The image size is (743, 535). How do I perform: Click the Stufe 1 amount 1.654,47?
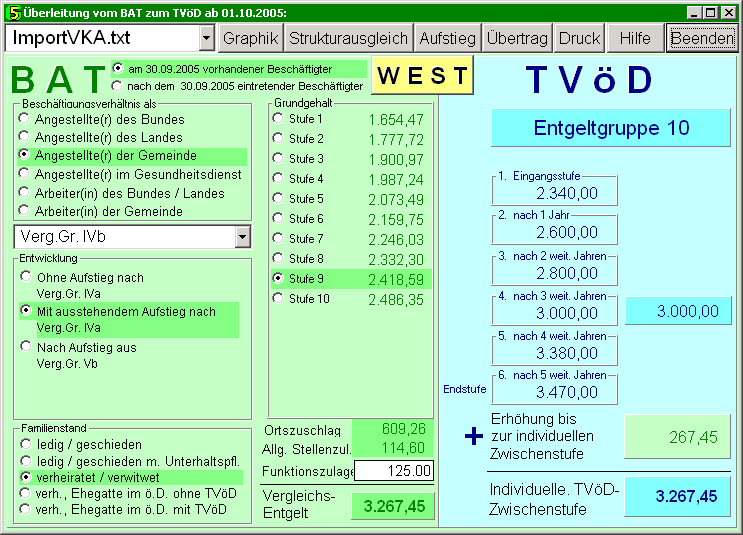click(x=396, y=120)
